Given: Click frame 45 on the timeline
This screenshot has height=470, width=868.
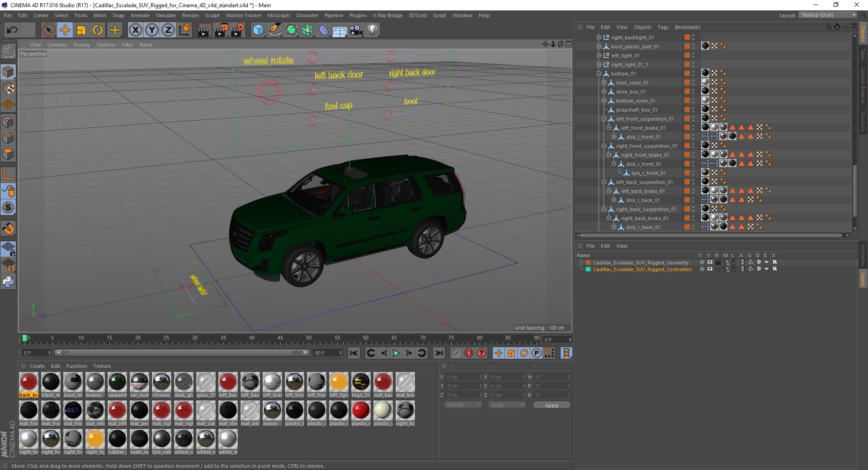Looking at the screenshot, I should point(280,338).
